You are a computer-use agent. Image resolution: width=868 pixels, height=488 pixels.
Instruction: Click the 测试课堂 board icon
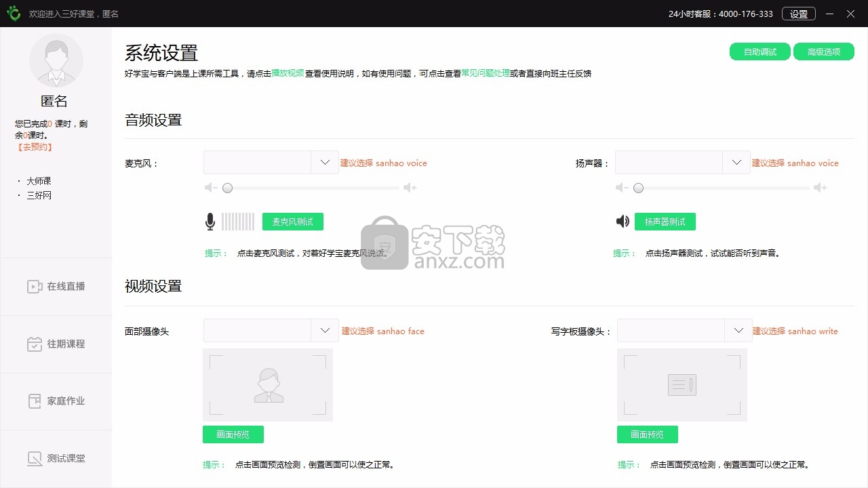pos(35,458)
